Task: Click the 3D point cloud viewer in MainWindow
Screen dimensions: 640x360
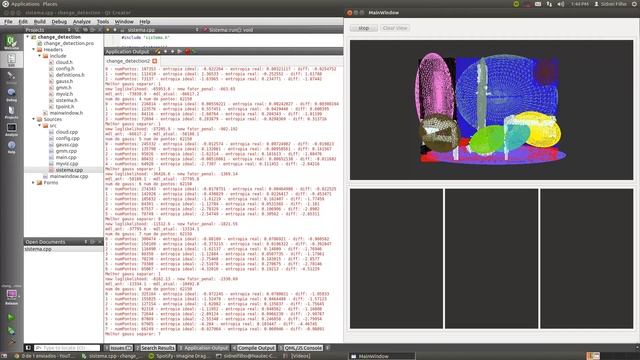Action: coord(491,110)
